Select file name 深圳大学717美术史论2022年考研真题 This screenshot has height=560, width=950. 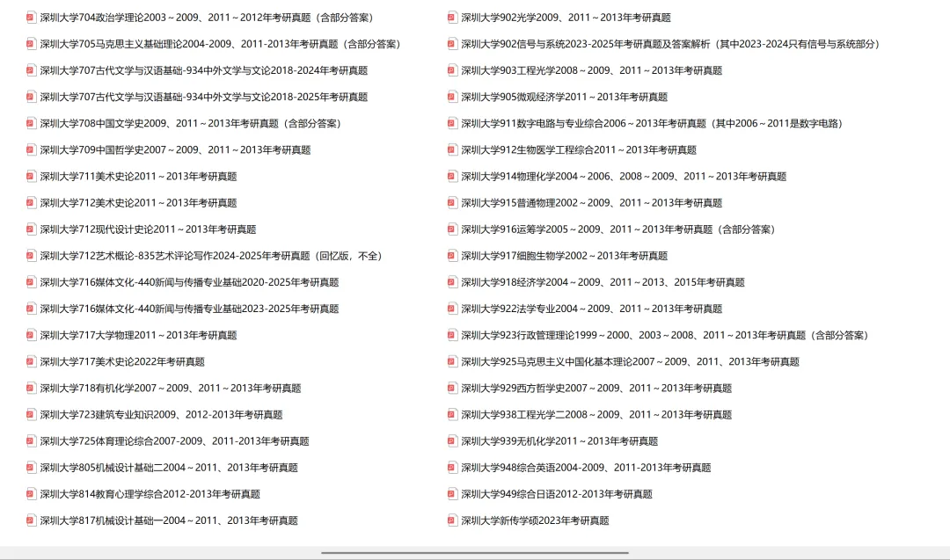pyautogui.click(x=122, y=362)
